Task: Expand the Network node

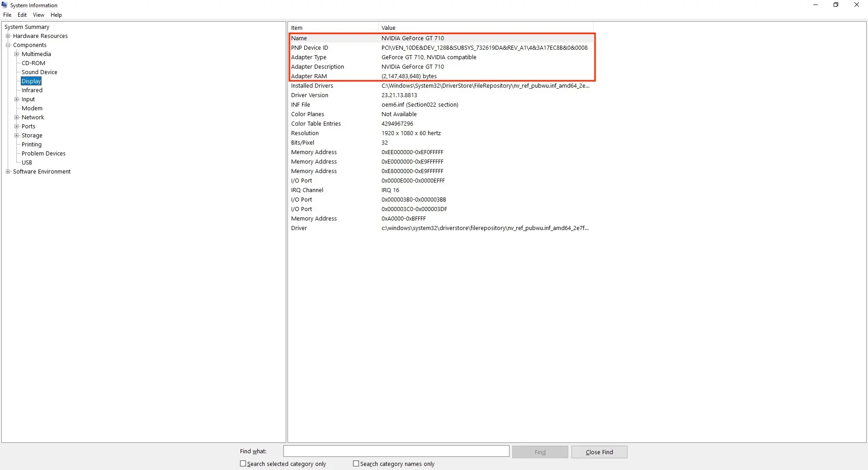Action: click(17, 117)
